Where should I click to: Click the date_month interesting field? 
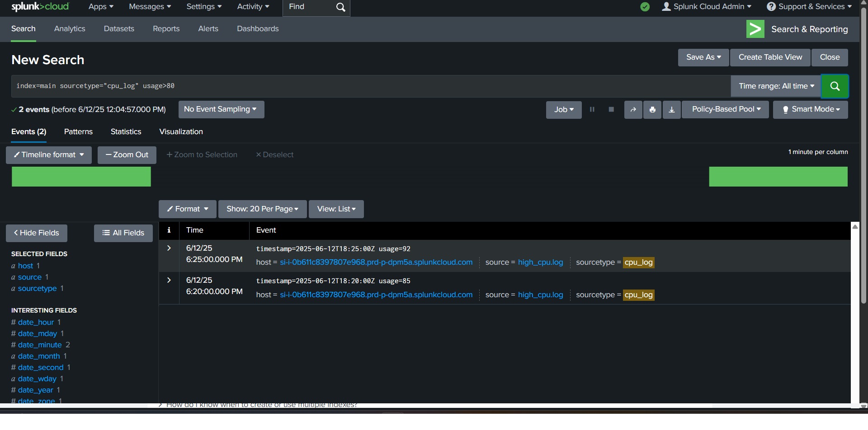tap(39, 356)
